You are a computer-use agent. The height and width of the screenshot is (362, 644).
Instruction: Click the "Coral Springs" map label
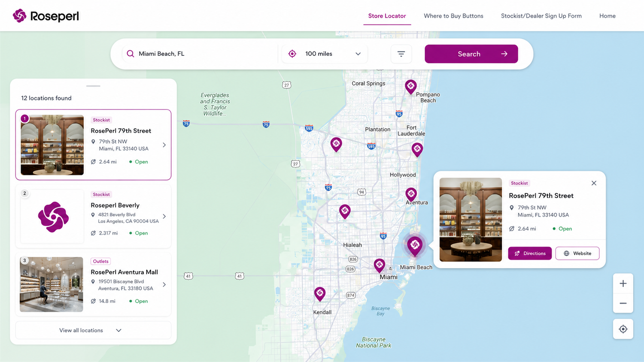(368, 84)
